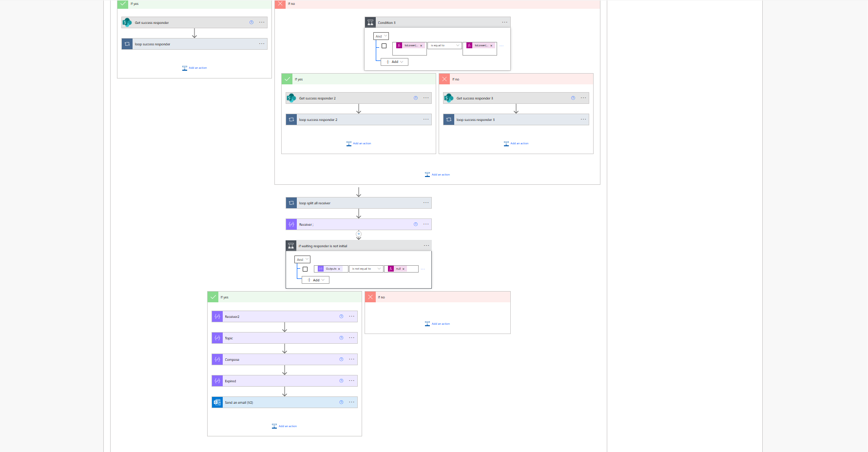The width and height of the screenshot is (868, 452).
Task: Open the And dropdown in Condition 3
Action: tap(381, 36)
